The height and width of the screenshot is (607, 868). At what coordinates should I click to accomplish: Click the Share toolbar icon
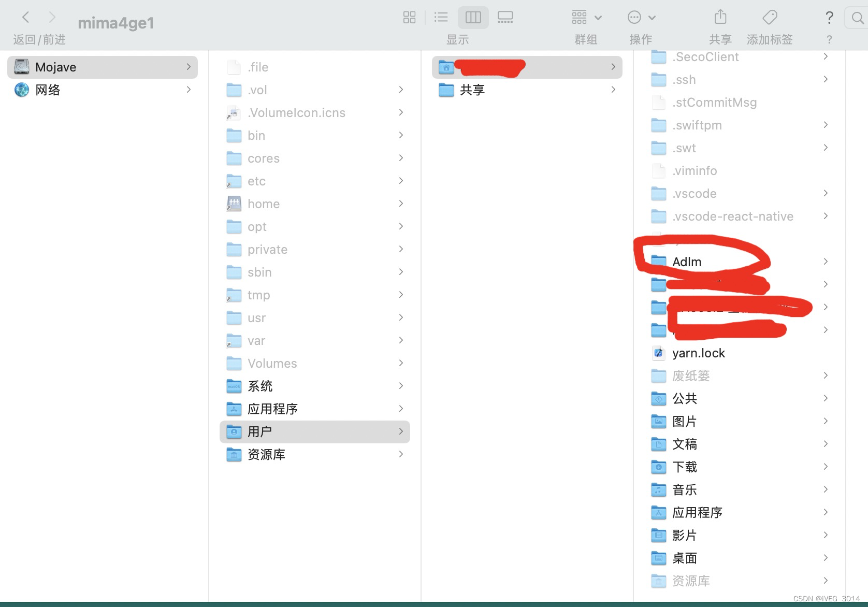click(x=720, y=18)
